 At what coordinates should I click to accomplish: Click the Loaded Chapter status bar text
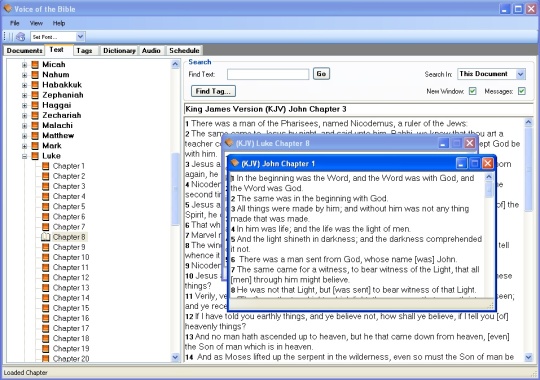click(25, 373)
